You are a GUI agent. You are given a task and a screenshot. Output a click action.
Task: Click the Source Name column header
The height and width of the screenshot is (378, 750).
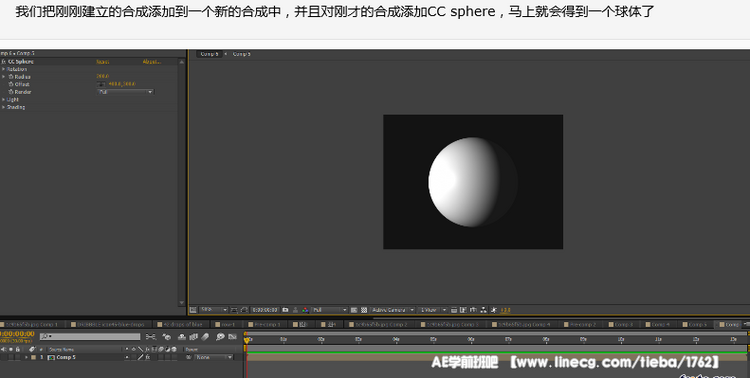[62, 350]
